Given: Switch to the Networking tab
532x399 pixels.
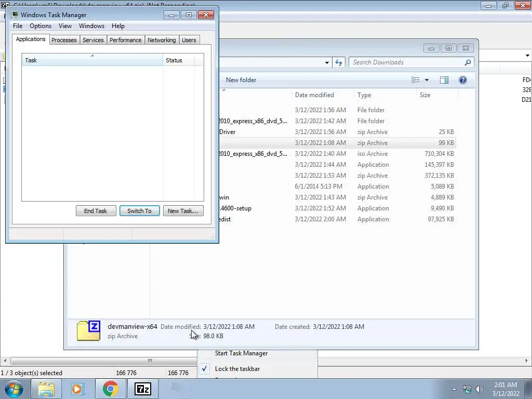Looking at the screenshot, I should coord(162,40).
